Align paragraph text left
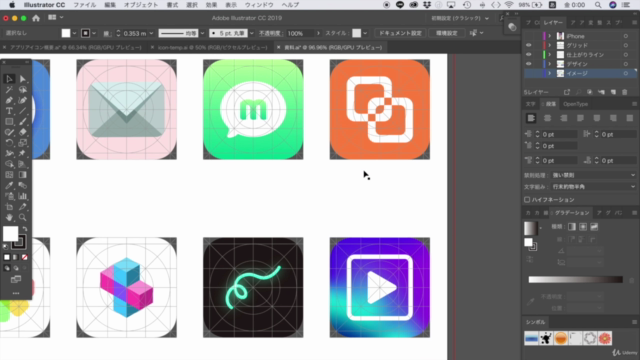The image size is (640, 360). click(531, 118)
